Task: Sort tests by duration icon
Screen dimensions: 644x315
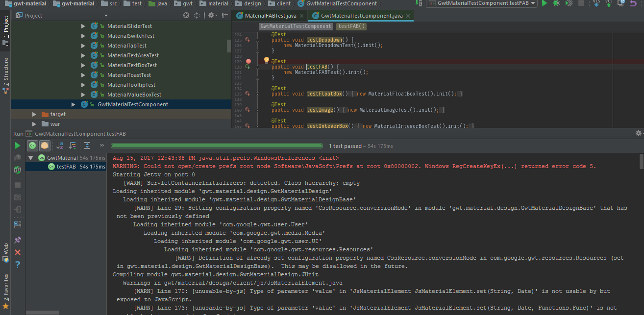Action: click(72, 145)
